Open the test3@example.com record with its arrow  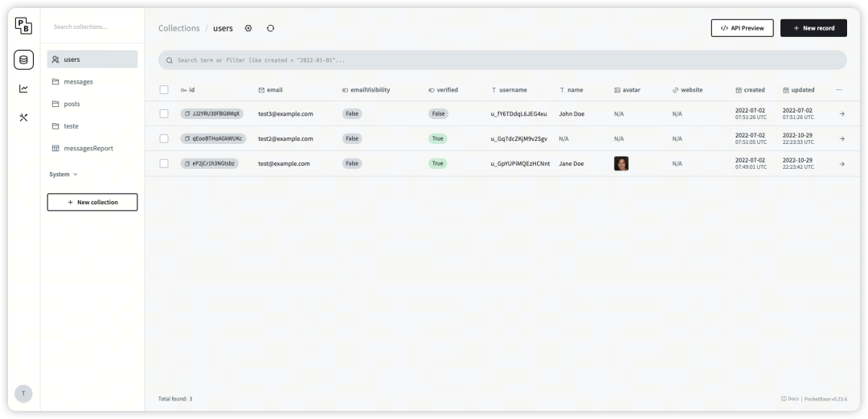click(841, 113)
